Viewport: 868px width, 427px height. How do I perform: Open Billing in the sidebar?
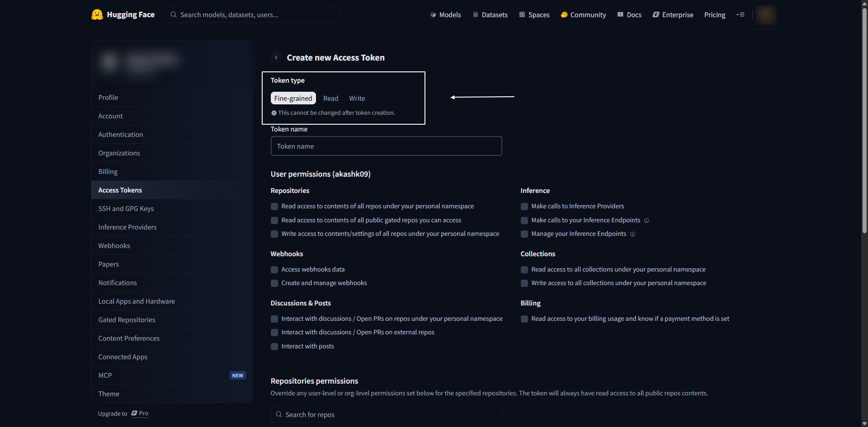[x=172, y=171]
